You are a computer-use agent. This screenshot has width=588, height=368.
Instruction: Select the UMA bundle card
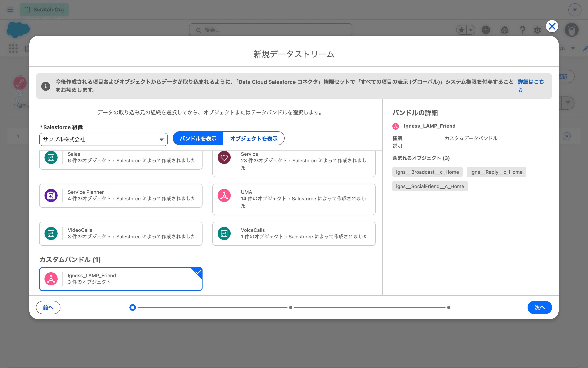[x=294, y=199]
